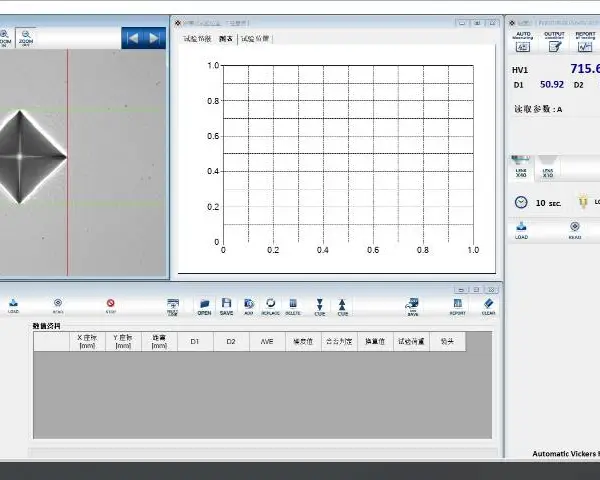The height and width of the screenshot is (480, 600).
Task: Click the READ icon in bottom toolbar
Action: [x=58, y=306]
